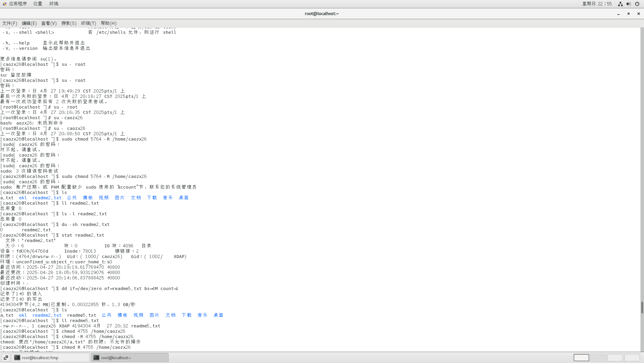644x363 pixels.
Task: Open the 搜索(S) menu
Action: point(69,23)
